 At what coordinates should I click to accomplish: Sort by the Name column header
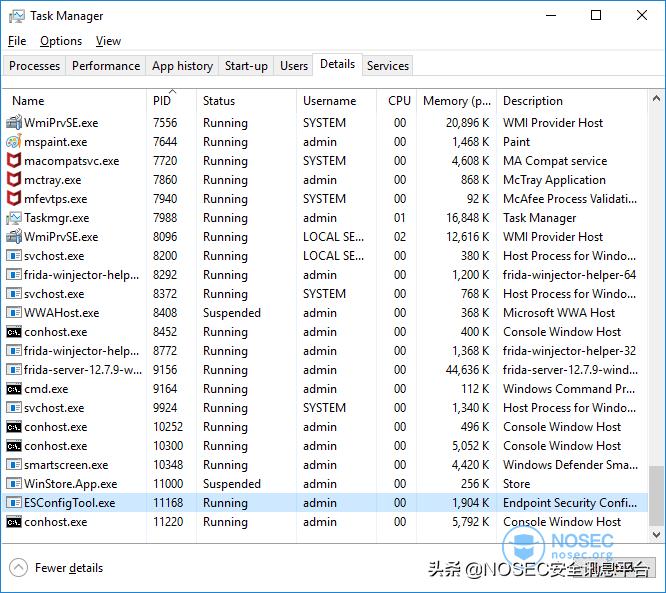tap(28, 101)
